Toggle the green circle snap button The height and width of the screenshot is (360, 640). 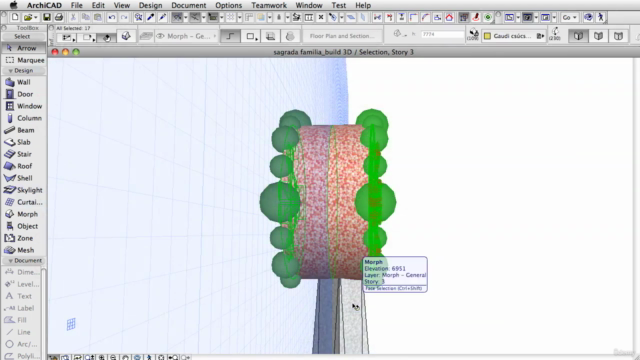point(488,17)
